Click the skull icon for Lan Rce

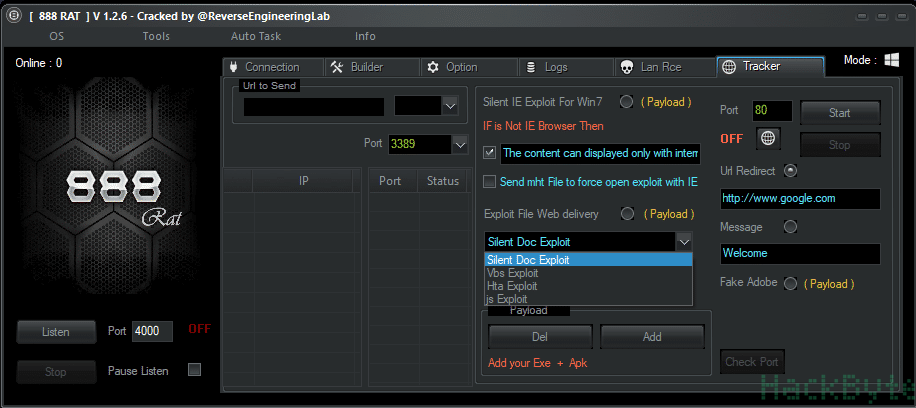pyautogui.click(x=627, y=67)
